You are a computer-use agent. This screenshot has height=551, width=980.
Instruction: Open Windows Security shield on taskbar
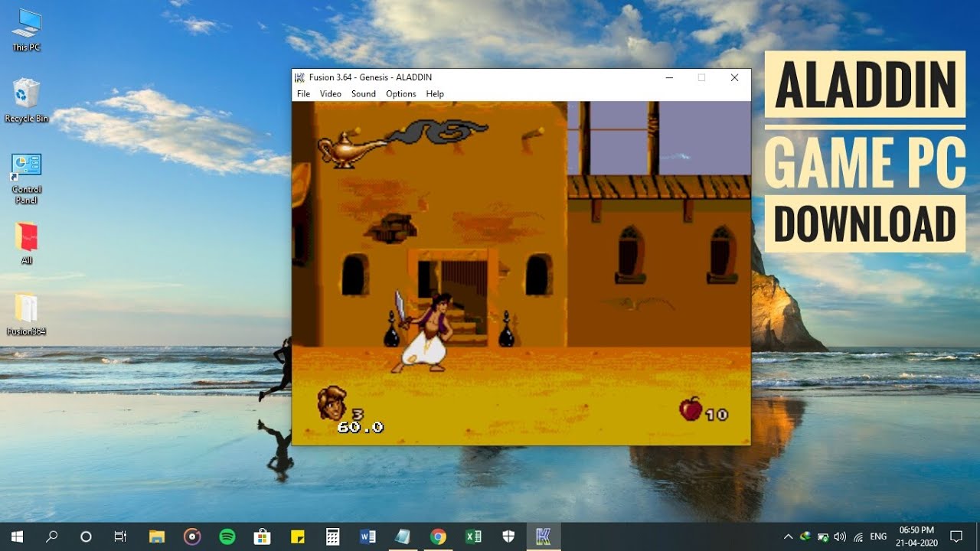click(x=508, y=536)
